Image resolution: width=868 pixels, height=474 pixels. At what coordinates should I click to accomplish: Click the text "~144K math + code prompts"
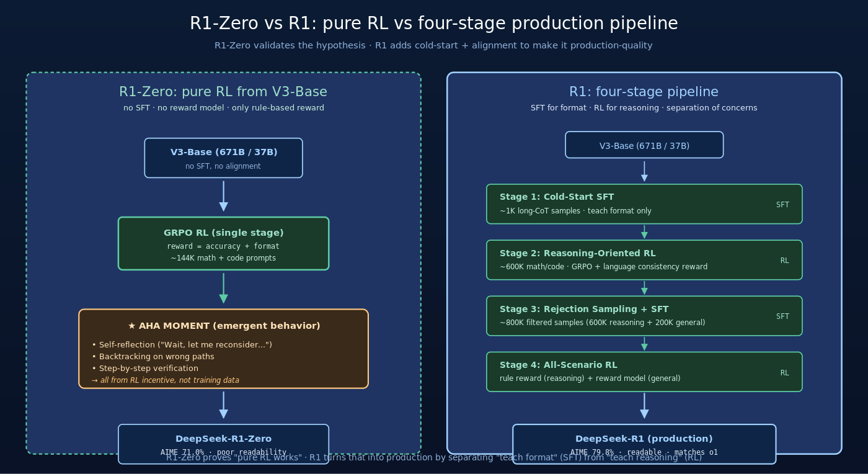223,258
